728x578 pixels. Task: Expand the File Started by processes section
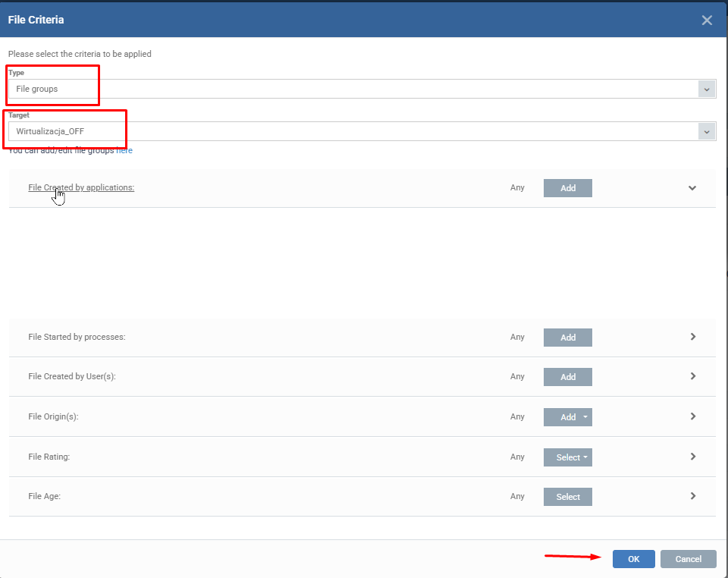tap(692, 337)
